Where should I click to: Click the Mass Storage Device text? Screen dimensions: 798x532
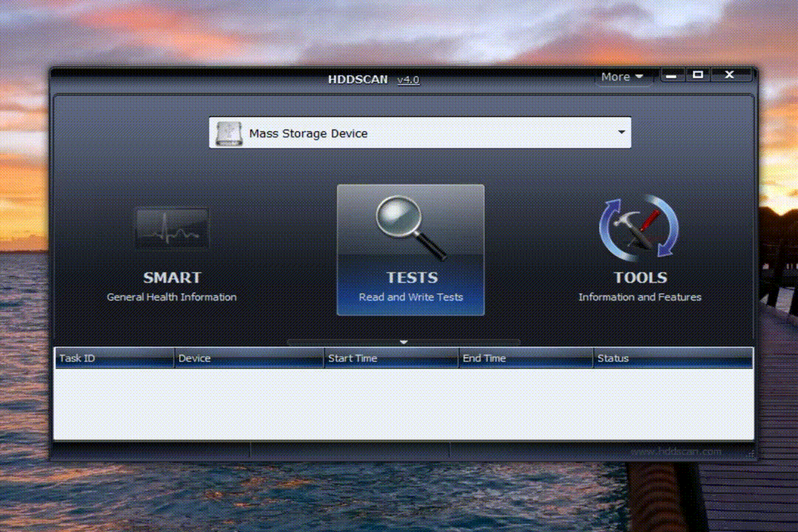[x=308, y=134]
